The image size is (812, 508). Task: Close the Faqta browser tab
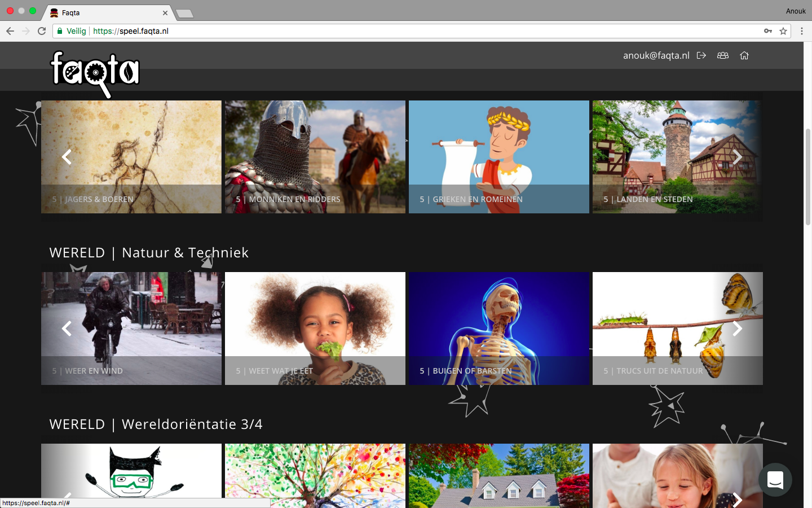pyautogui.click(x=165, y=12)
